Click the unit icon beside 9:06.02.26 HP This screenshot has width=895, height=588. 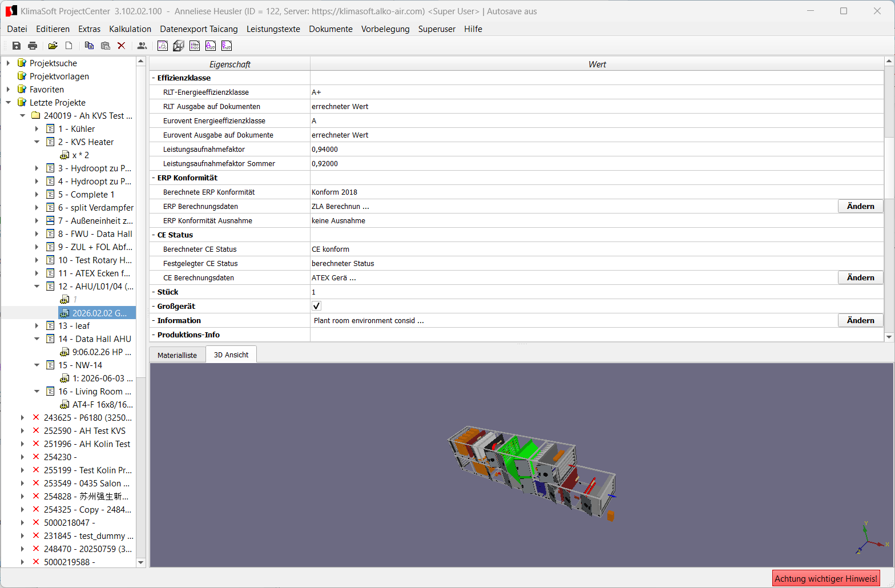coord(64,352)
